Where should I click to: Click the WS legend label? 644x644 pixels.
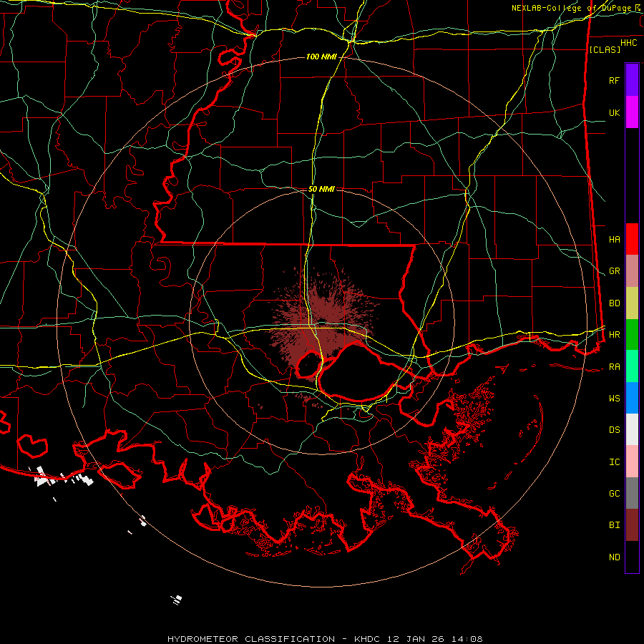coord(614,399)
